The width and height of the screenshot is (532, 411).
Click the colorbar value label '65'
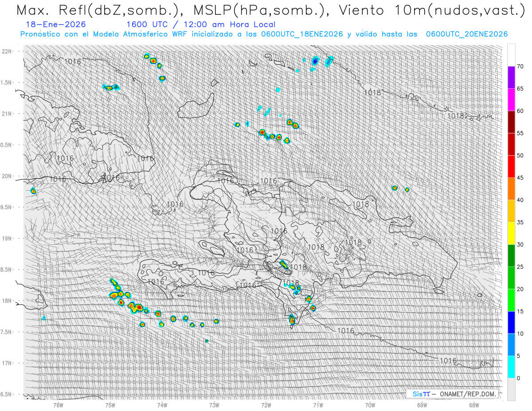tap(520, 89)
